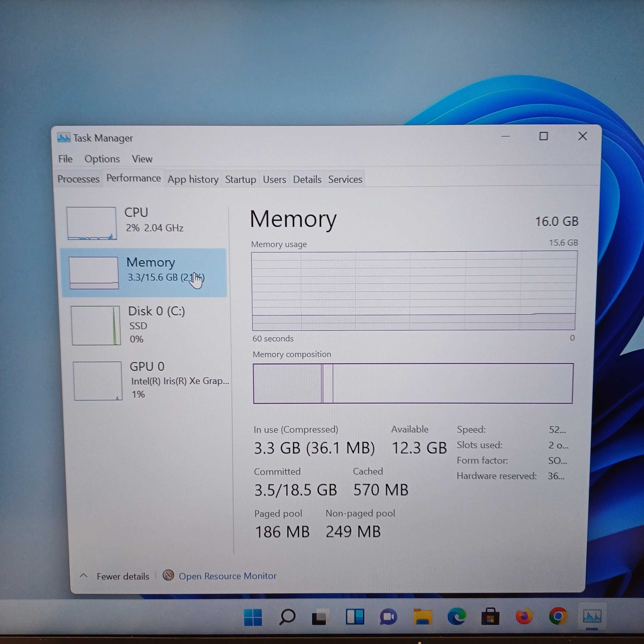
Task: Click the Non-paged pool value 249 MB
Action: [353, 531]
